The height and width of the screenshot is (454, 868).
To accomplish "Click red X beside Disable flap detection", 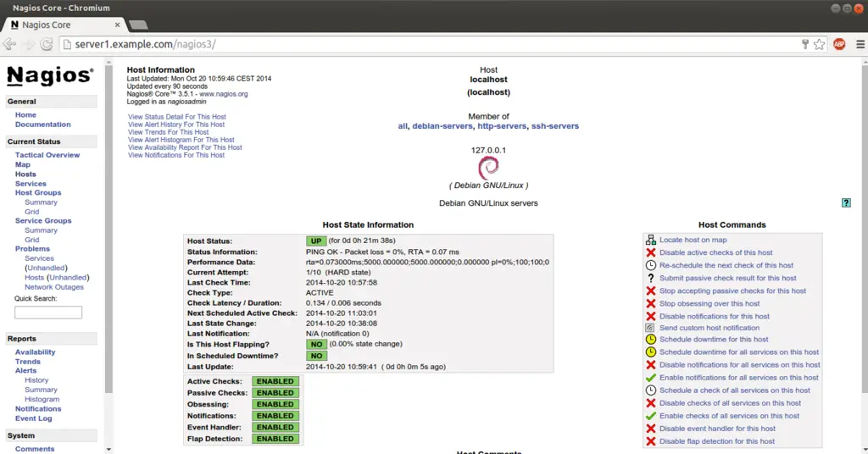I will click(x=650, y=441).
